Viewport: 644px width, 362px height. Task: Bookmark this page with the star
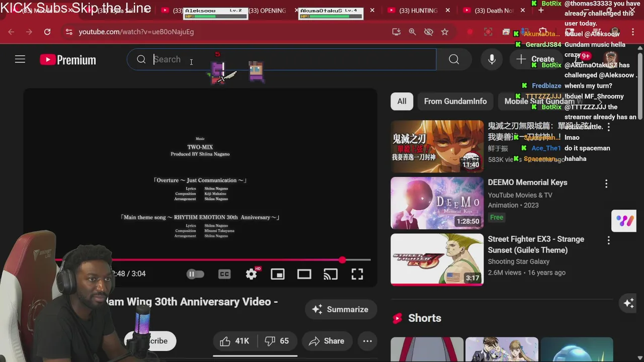445,32
